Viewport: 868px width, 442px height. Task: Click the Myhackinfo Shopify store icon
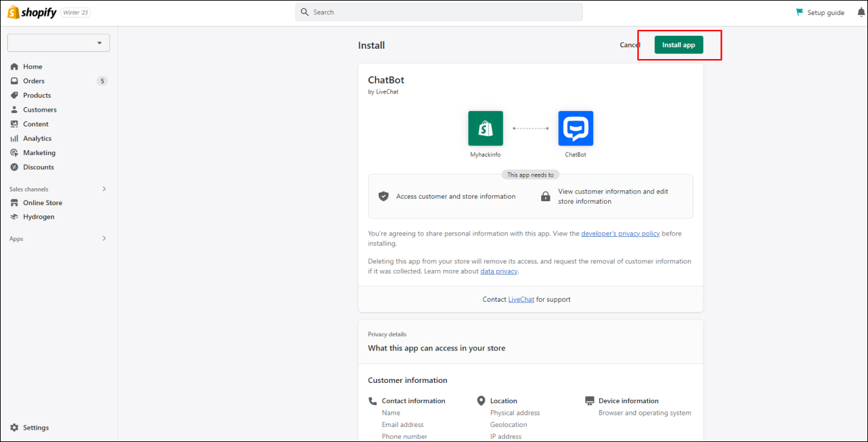pyautogui.click(x=485, y=129)
